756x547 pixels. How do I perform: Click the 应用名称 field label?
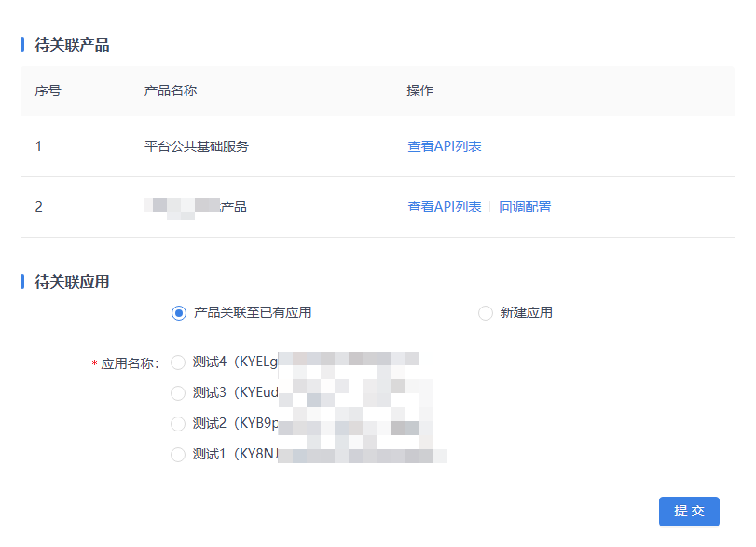tap(130, 363)
